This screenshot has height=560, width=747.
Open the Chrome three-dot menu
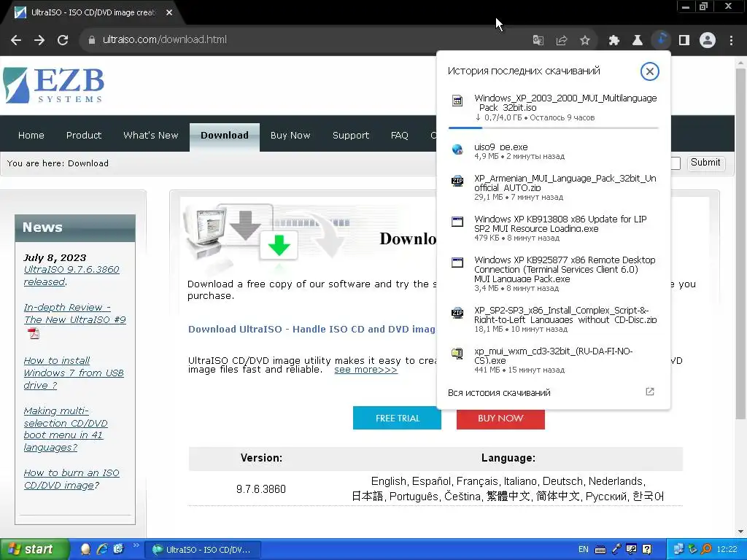(x=731, y=41)
